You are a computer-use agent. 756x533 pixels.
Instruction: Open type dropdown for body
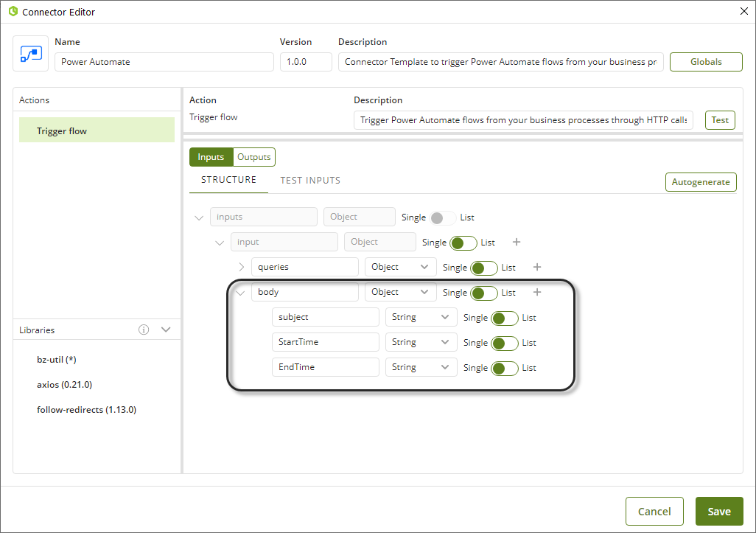400,292
